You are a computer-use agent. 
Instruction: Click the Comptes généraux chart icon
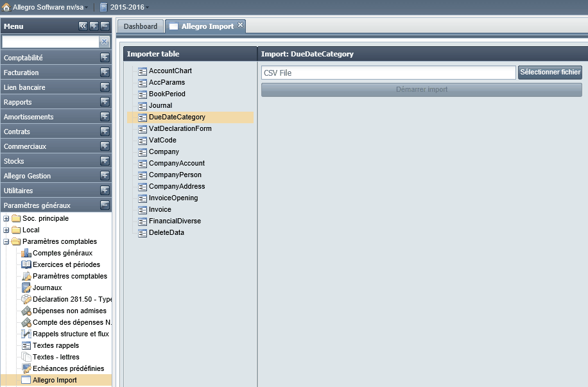tap(26, 253)
